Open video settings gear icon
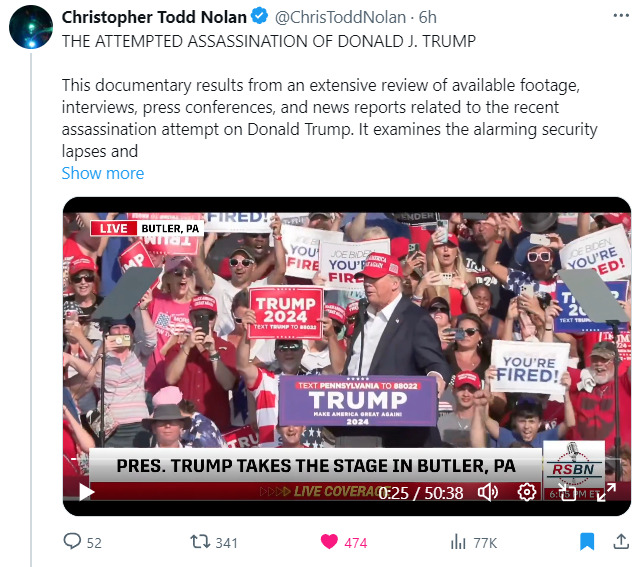This screenshot has height=567, width=636. click(526, 492)
